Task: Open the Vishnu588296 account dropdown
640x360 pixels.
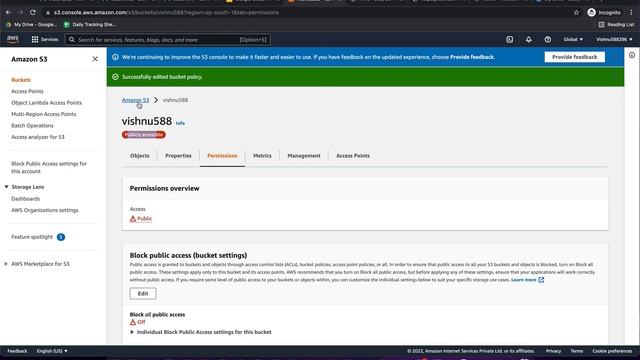Action: click(x=614, y=40)
